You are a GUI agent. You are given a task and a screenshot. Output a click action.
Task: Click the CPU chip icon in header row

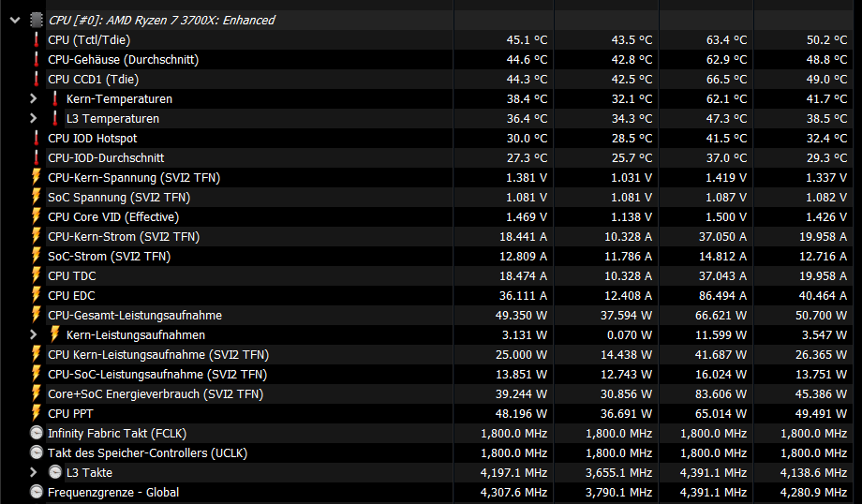(x=37, y=21)
